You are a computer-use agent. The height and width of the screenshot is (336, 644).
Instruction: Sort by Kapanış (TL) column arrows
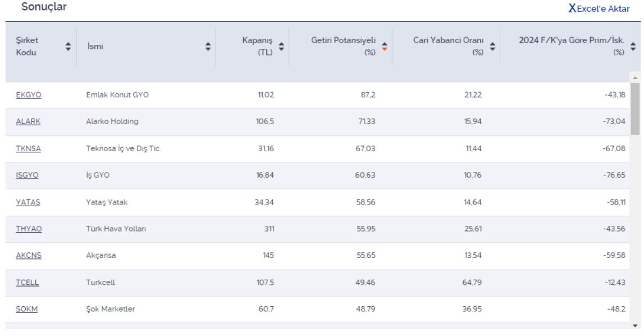tap(281, 47)
